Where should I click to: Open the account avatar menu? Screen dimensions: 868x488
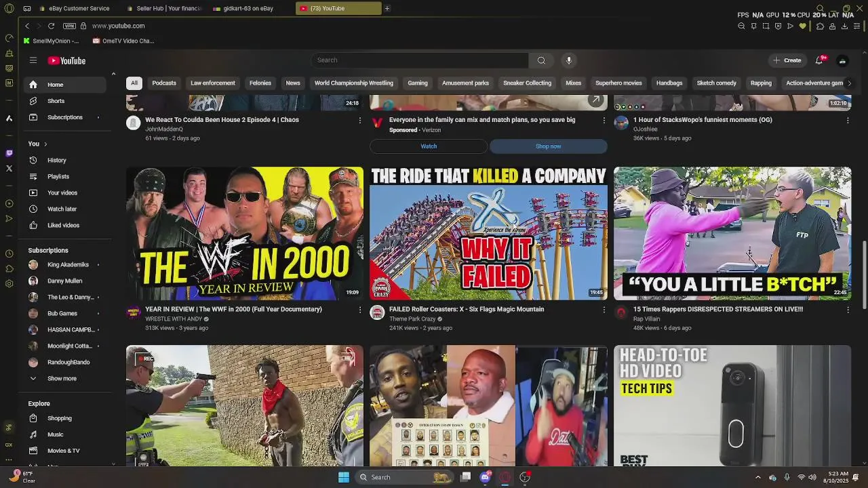pyautogui.click(x=842, y=60)
